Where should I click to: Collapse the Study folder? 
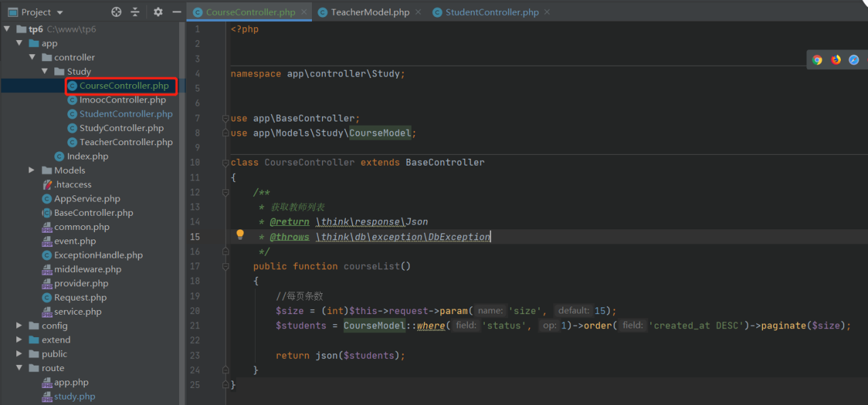click(45, 71)
